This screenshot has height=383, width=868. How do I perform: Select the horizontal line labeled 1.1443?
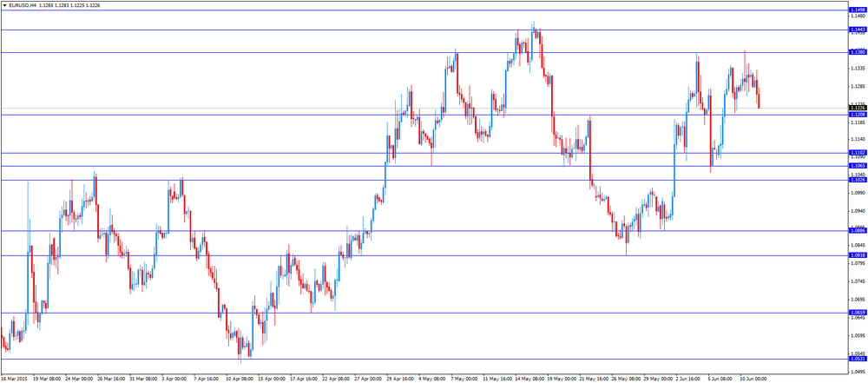424,30
